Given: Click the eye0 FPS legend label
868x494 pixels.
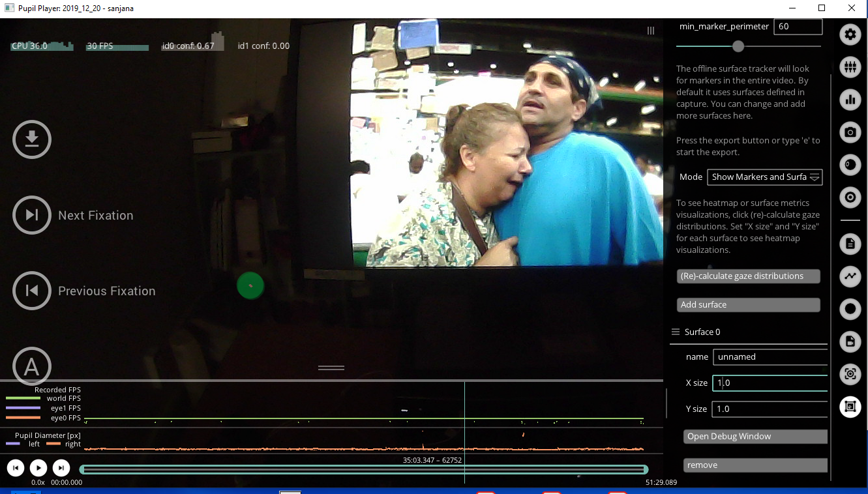Looking at the screenshot, I should (x=66, y=418).
